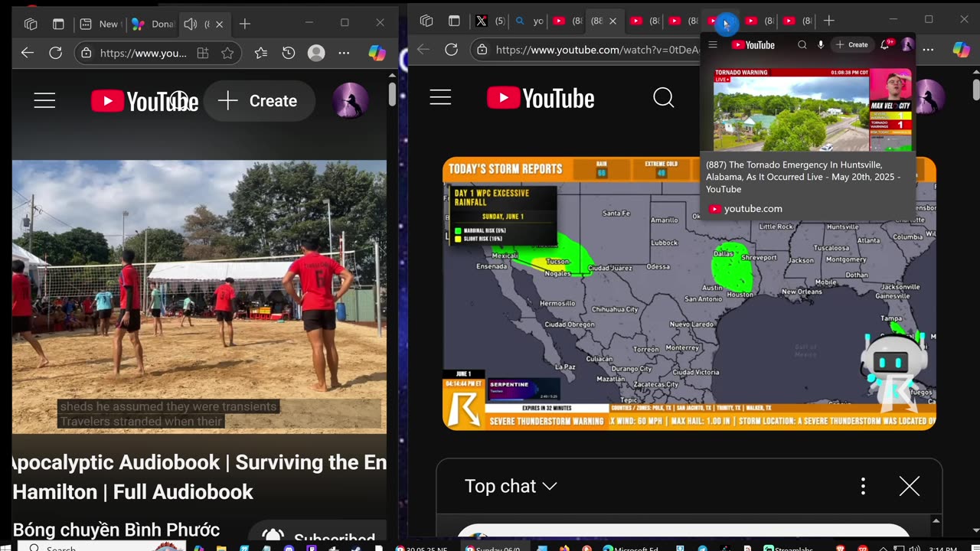Image resolution: width=980 pixels, height=551 pixels.
Task: Refresh page in right browser window
Action: (x=451, y=50)
